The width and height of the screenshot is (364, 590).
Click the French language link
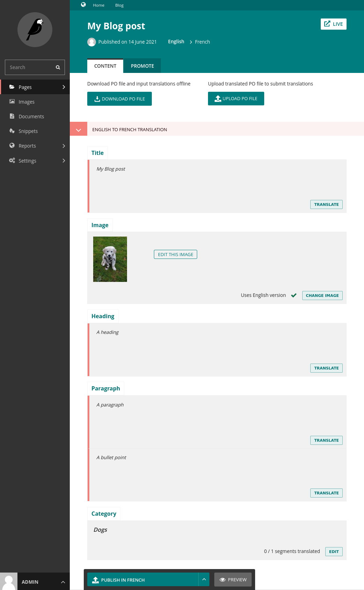tap(202, 42)
